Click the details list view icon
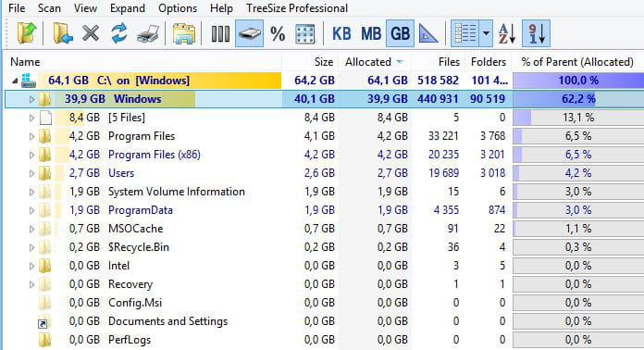644x350 pixels. [x=465, y=33]
